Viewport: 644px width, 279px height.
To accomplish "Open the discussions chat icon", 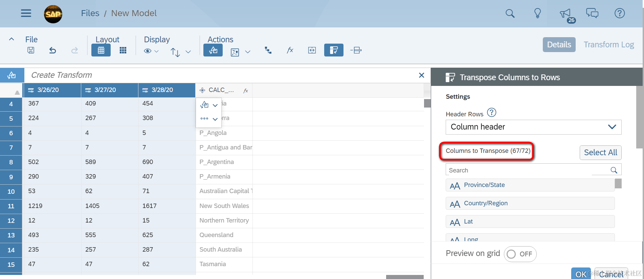I will coord(592,13).
